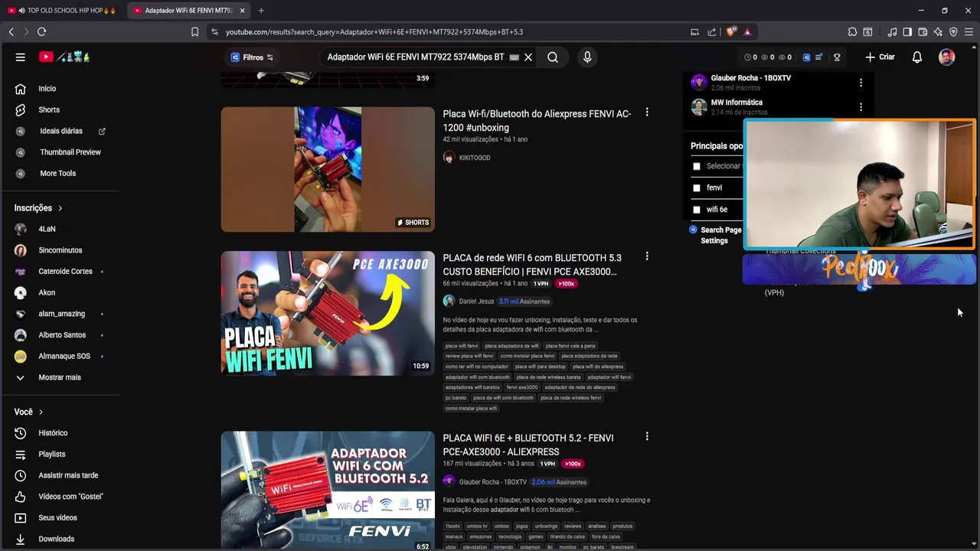
Task: Open Brave Shields lion icon
Action: [x=731, y=32]
